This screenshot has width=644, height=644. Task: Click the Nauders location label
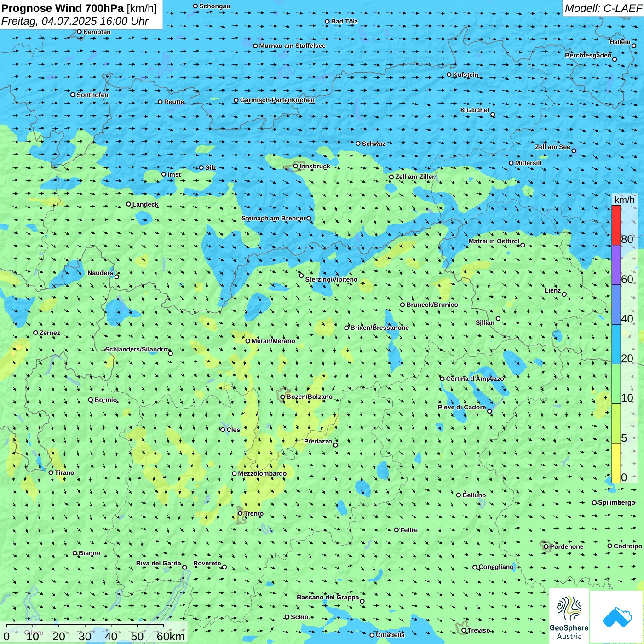pyautogui.click(x=100, y=273)
